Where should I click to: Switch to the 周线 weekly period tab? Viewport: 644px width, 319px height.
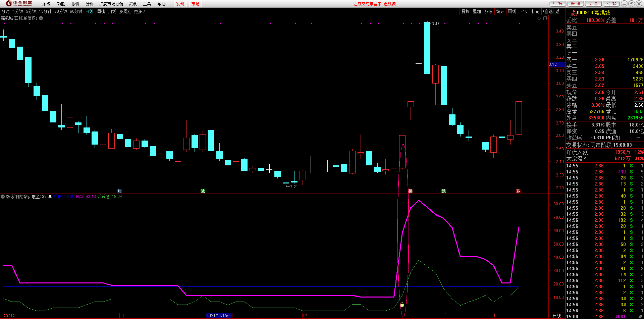(x=101, y=11)
